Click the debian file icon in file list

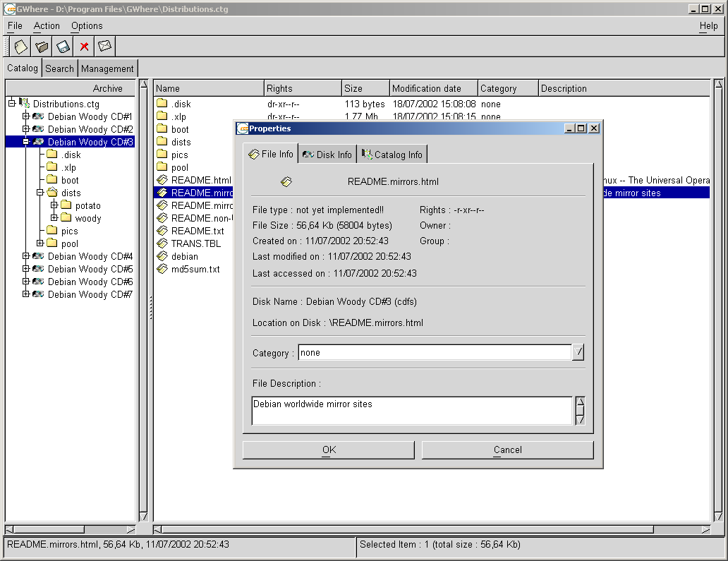click(x=162, y=256)
